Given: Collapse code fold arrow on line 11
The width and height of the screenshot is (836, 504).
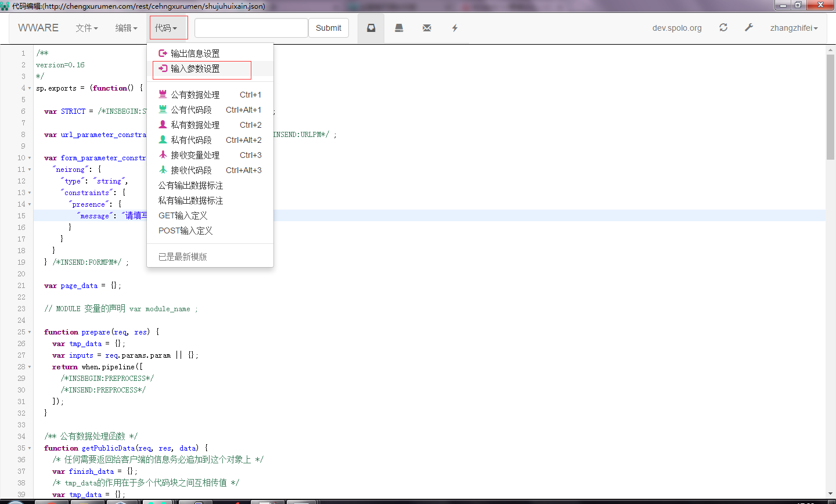Looking at the screenshot, I should (30, 170).
